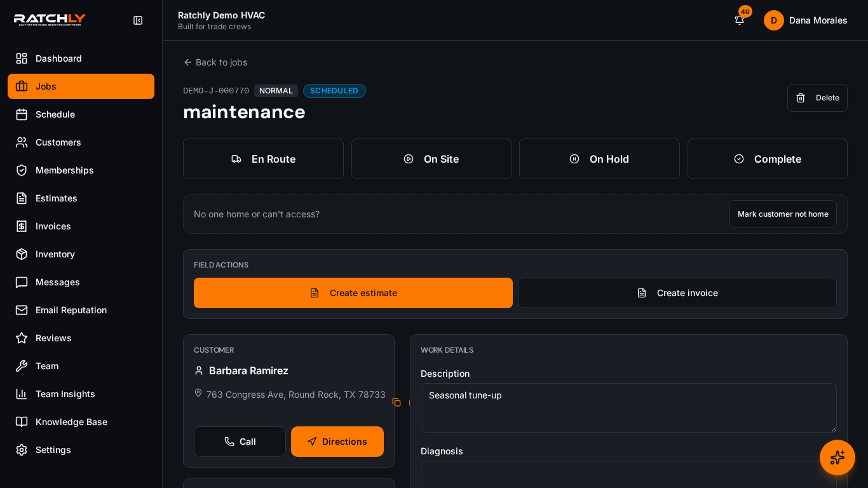
Task: Open notifications bell showing 40 alerts
Action: (739, 20)
